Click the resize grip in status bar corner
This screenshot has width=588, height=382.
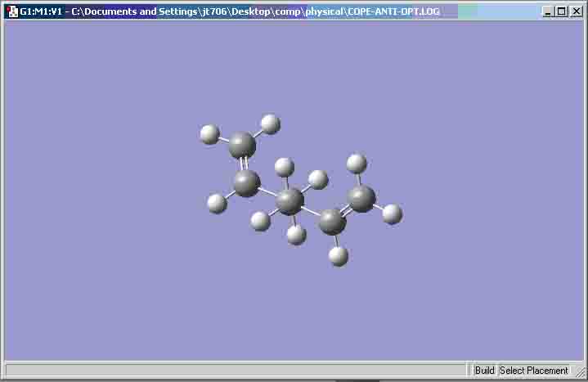click(580, 371)
